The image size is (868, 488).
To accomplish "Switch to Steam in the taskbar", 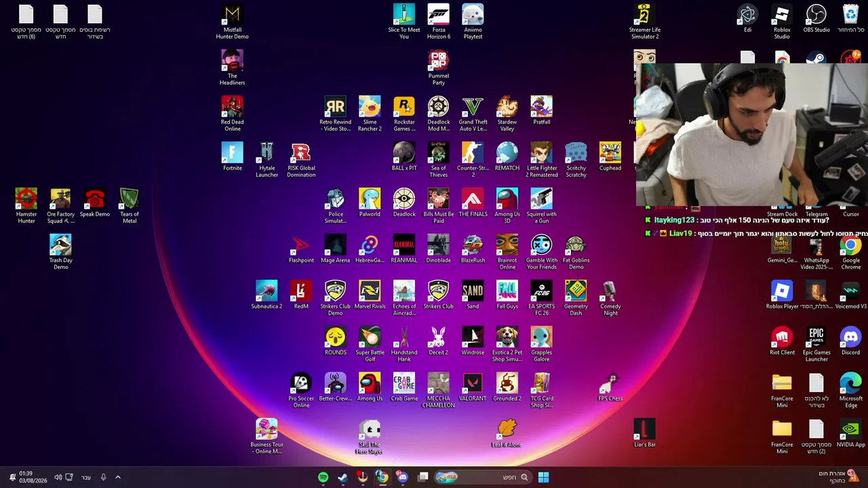I will pyautogui.click(x=342, y=477).
